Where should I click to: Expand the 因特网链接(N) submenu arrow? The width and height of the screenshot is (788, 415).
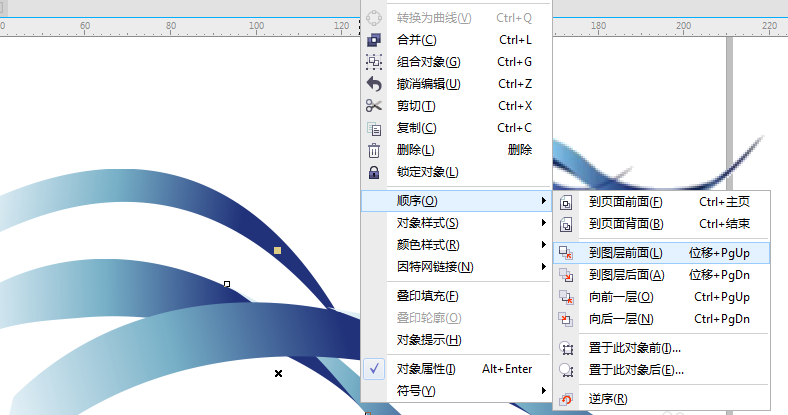click(544, 267)
